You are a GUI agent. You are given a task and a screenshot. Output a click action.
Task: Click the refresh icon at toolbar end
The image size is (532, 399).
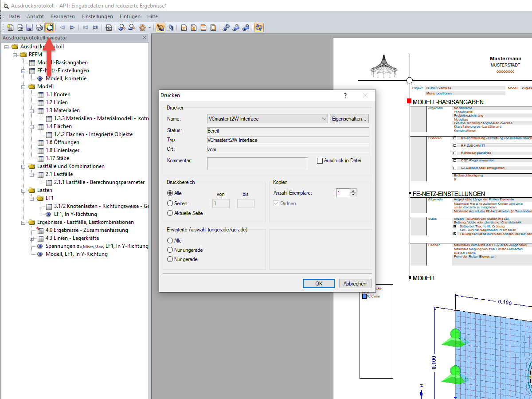coord(259,27)
